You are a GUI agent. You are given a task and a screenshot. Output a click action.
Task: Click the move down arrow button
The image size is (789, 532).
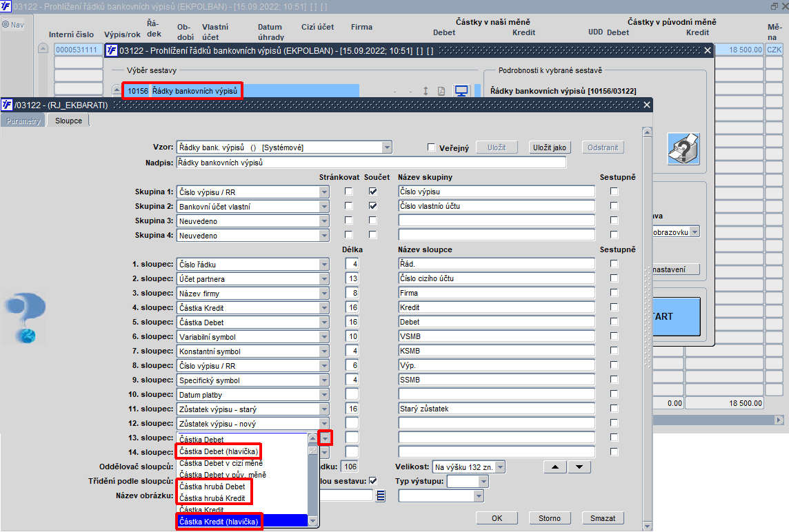click(579, 467)
